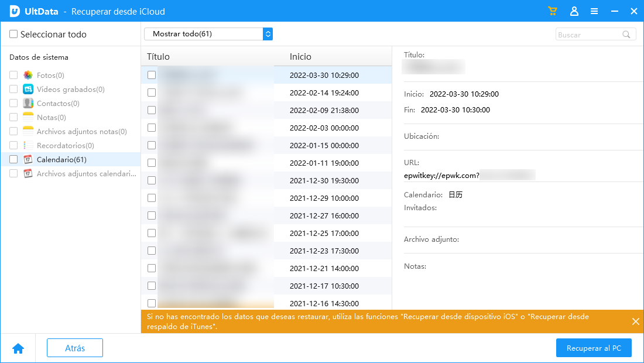The height and width of the screenshot is (363, 644).
Task: Click the Recordatorios list icon
Action: pos(28,145)
